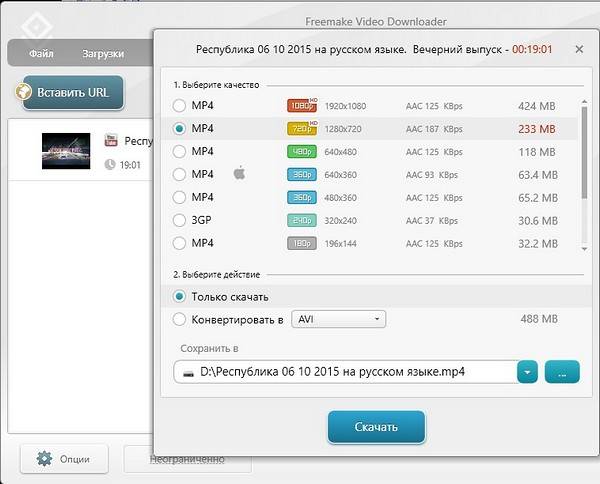The image size is (600, 484).
Task: Click AAC 37 KBps audio text
Action: point(432,221)
